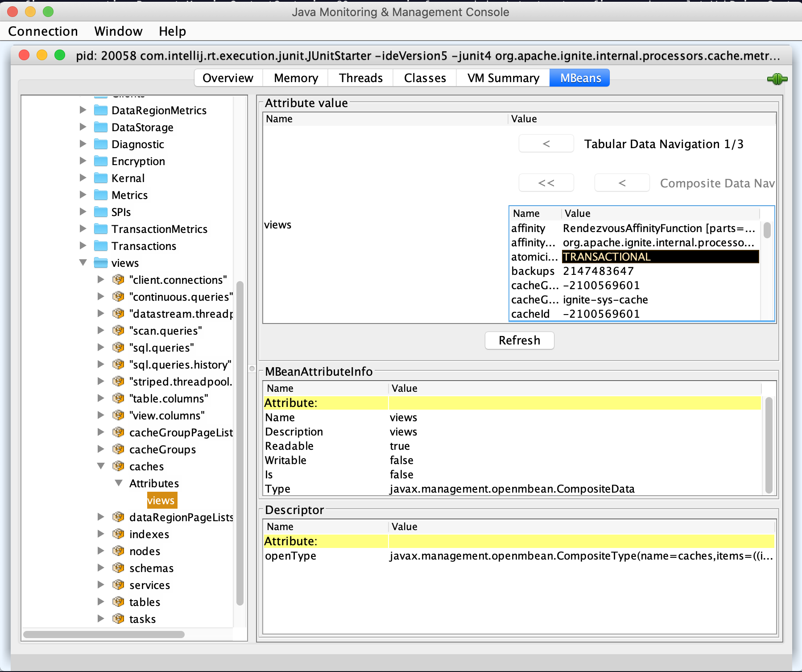Click the "scan.queries" MBean icon
802x672 pixels.
(x=118, y=331)
